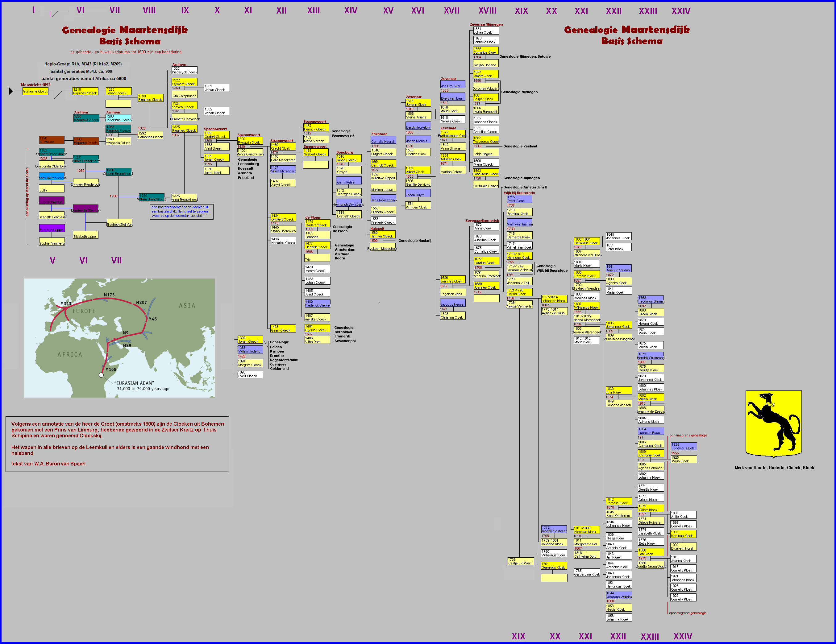Click the 1925 Ludovicus Bots box
Viewport: 836px width, 644px height.
pos(684,446)
